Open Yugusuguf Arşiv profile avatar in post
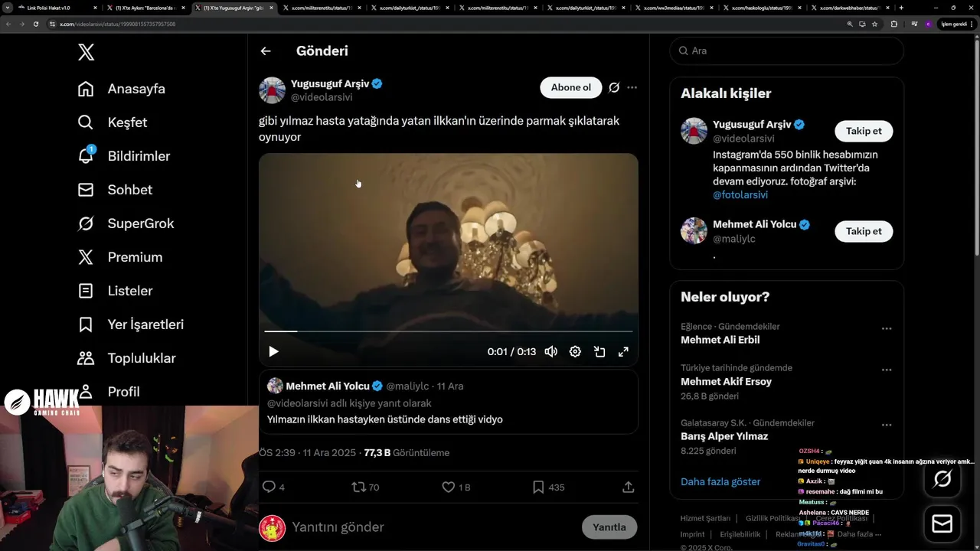980x551 pixels. tap(272, 90)
